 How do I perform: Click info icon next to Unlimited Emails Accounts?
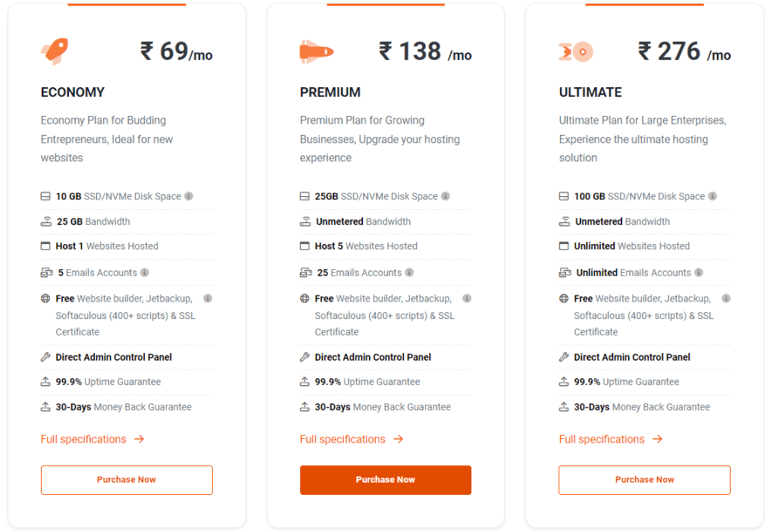click(x=699, y=272)
